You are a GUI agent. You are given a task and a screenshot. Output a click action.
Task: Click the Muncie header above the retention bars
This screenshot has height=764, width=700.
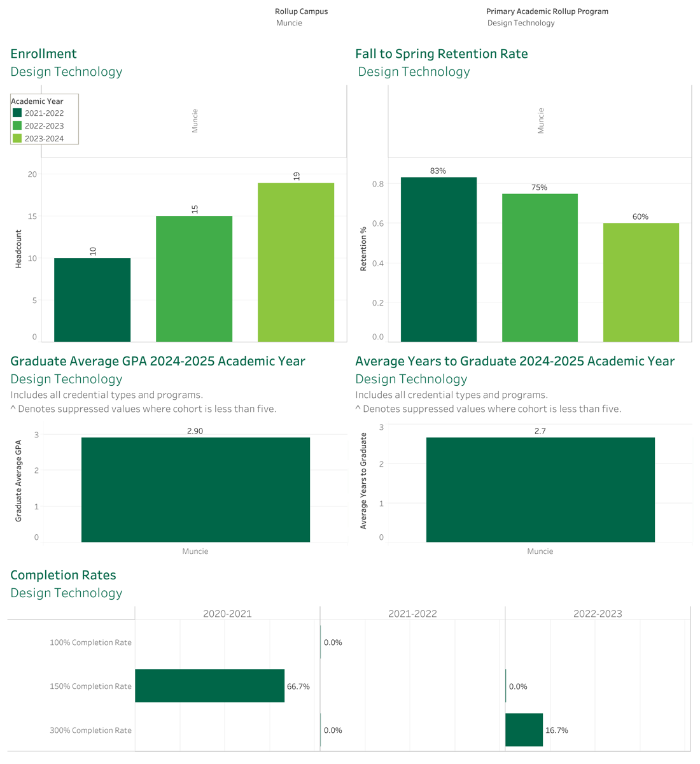(541, 120)
